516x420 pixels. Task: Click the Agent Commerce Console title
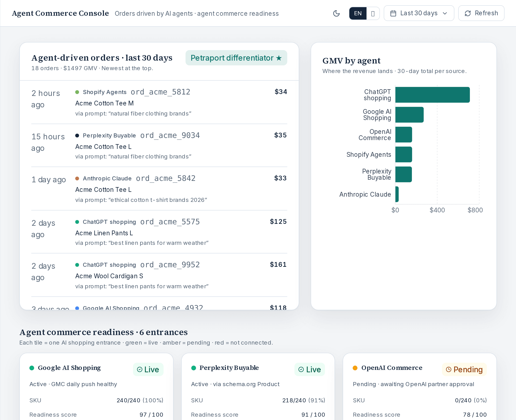(x=60, y=13)
